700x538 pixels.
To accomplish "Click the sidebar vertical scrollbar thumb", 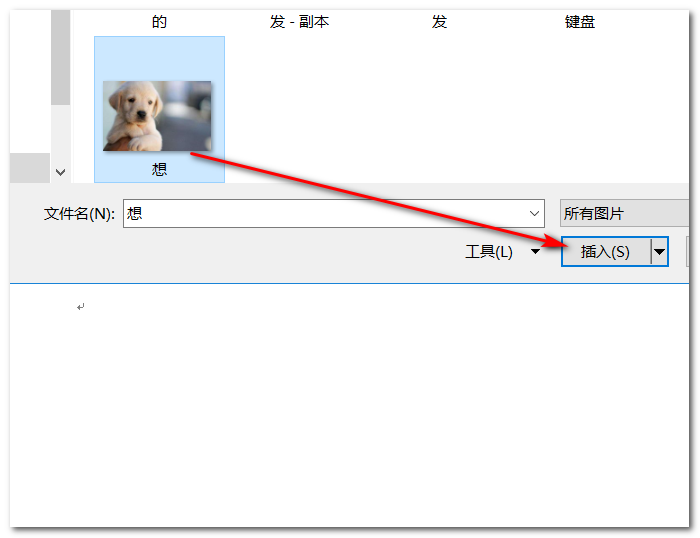I will 61,57.
